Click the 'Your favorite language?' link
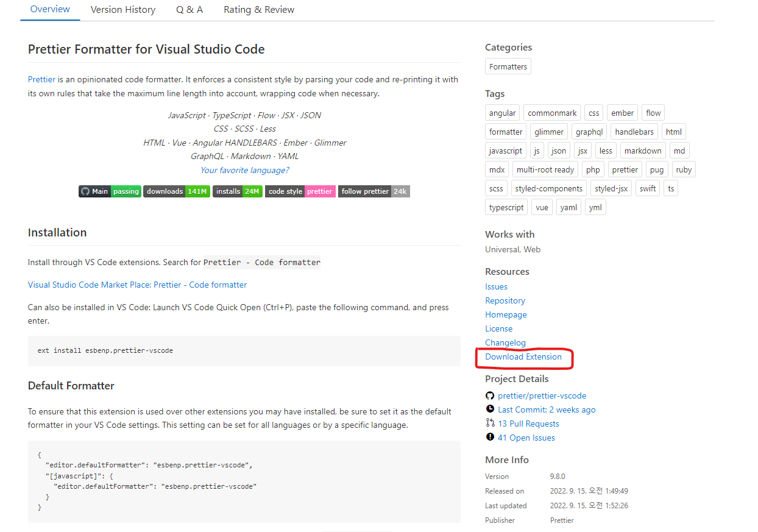 [x=244, y=169]
